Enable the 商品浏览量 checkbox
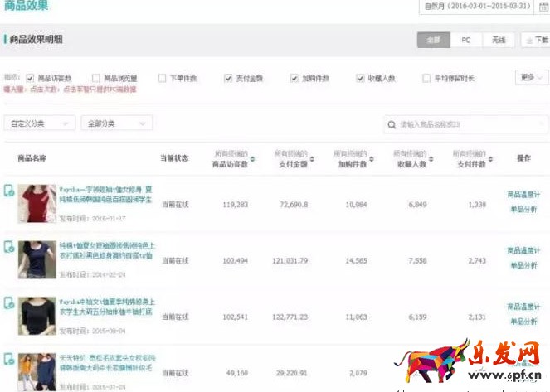The height and width of the screenshot is (392, 550). coord(96,78)
